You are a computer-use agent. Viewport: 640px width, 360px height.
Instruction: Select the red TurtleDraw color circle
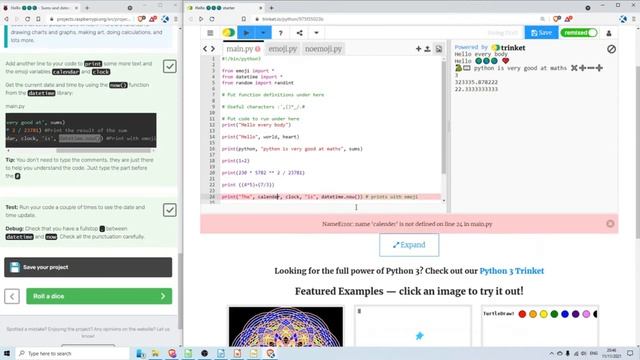tap(522, 314)
